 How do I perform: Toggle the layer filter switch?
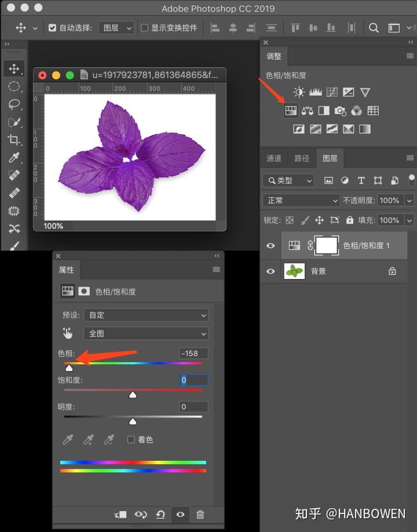[x=412, y=180]
